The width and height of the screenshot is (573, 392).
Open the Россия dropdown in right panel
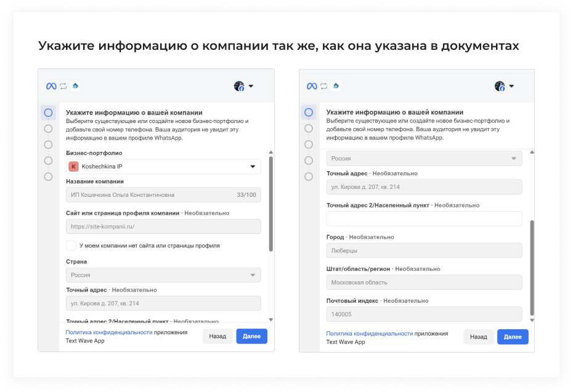[x=424, y=158]
